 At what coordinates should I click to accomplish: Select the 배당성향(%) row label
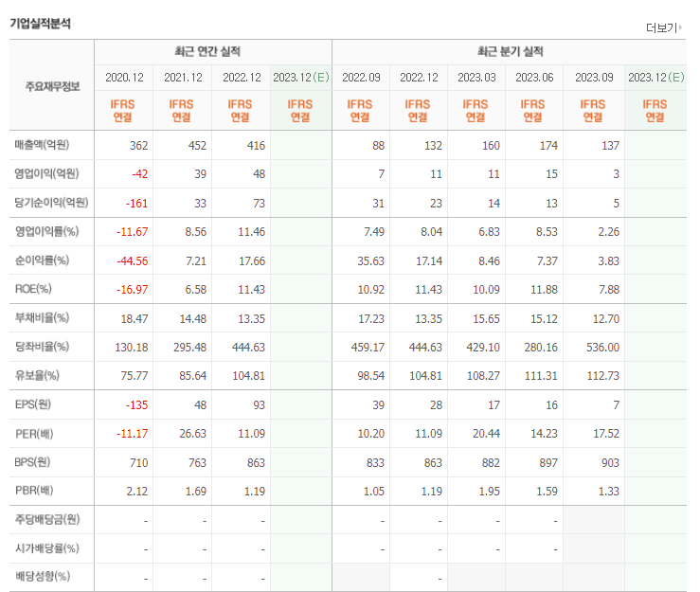pos(43,576)
